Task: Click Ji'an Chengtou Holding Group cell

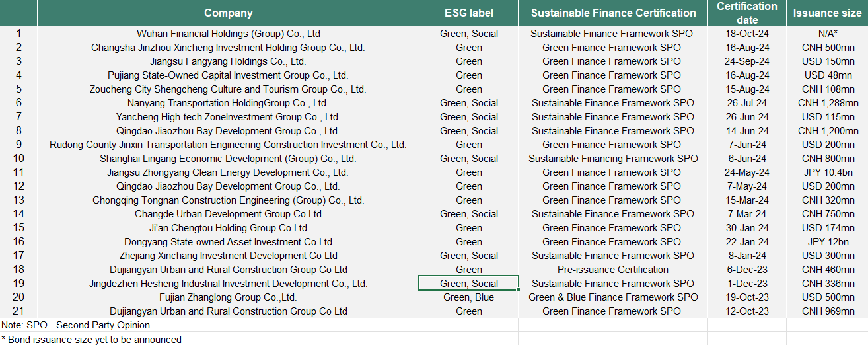Action: coord(228,228)
